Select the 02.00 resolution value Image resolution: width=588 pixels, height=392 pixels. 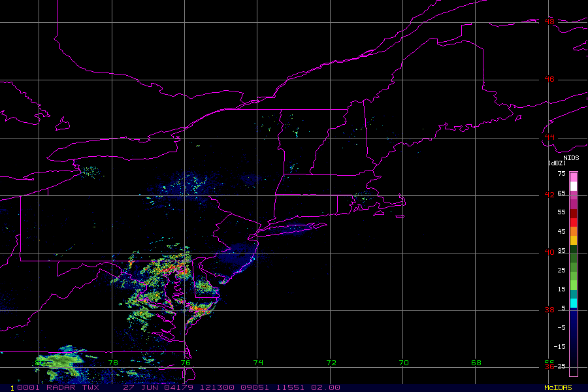326,387
